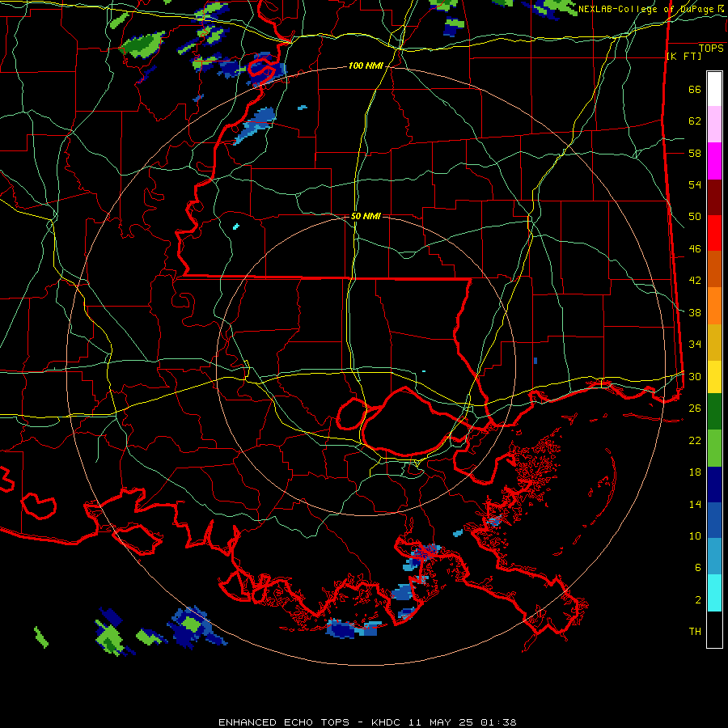The height and width of the screenshot is (728, 728).
Task: Select the 38 scale label
Action: 695,312
